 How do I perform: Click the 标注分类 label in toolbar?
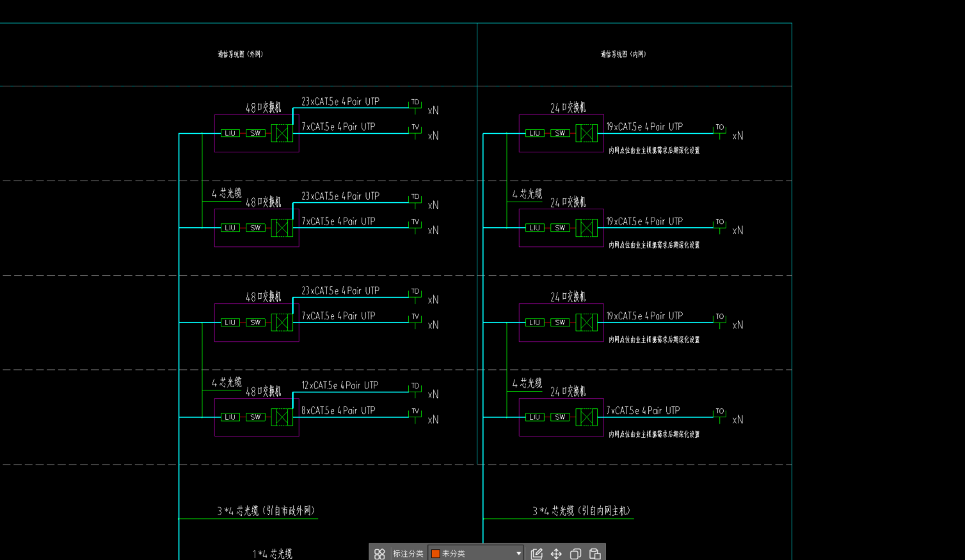click(408, 554)
